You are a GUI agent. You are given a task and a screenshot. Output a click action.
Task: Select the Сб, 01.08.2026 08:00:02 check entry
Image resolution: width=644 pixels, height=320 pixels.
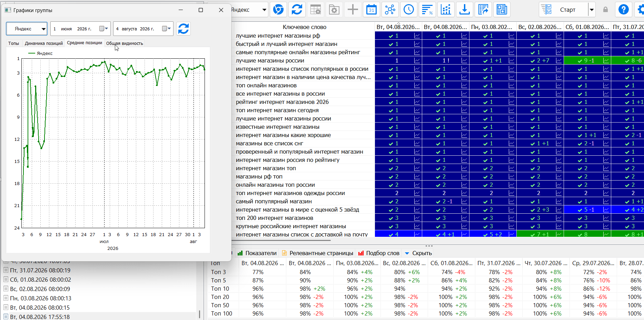tap(40, 280)
